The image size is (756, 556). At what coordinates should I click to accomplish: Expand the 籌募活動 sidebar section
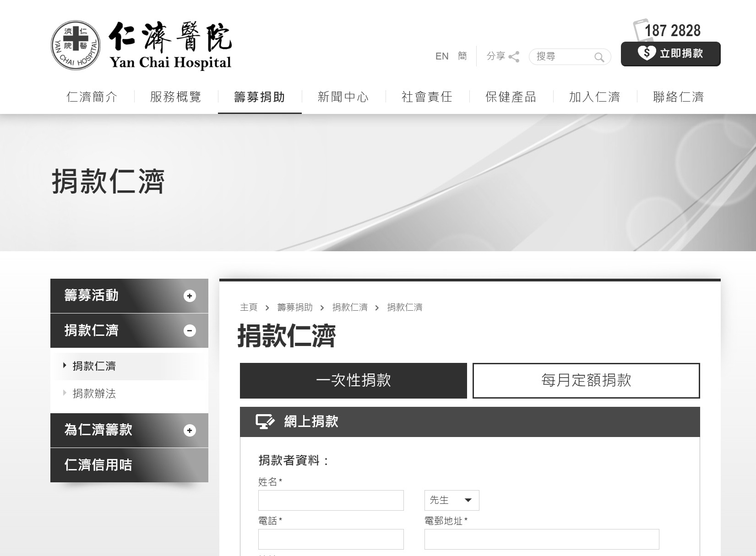[x=189, y=296]
